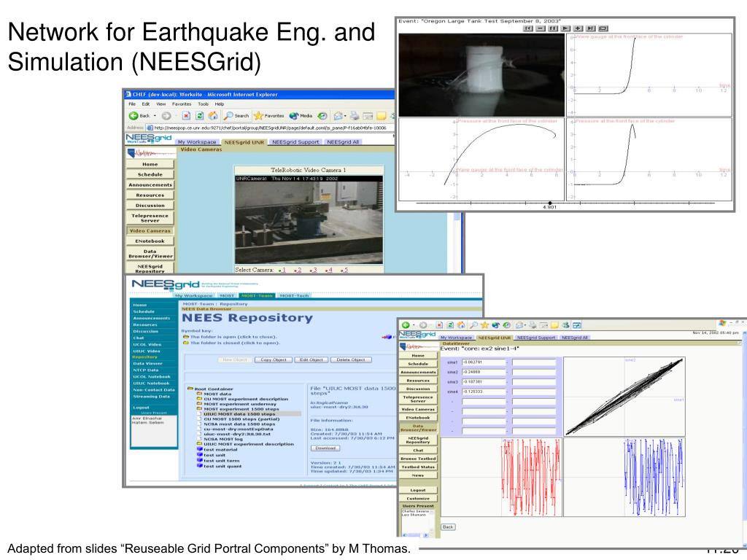Select camera 1 link under TeleRobotic Video Camera
Screen dimensions: 747x560
coord(282,270)
